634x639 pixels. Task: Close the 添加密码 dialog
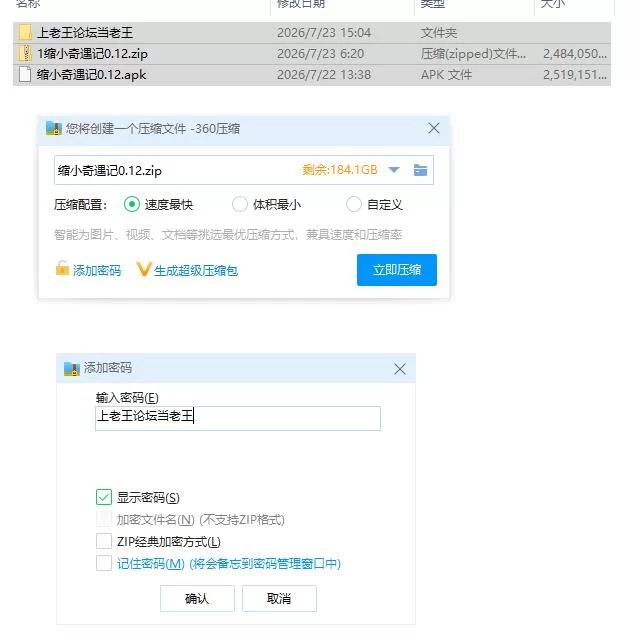click(x=400, y=369)
